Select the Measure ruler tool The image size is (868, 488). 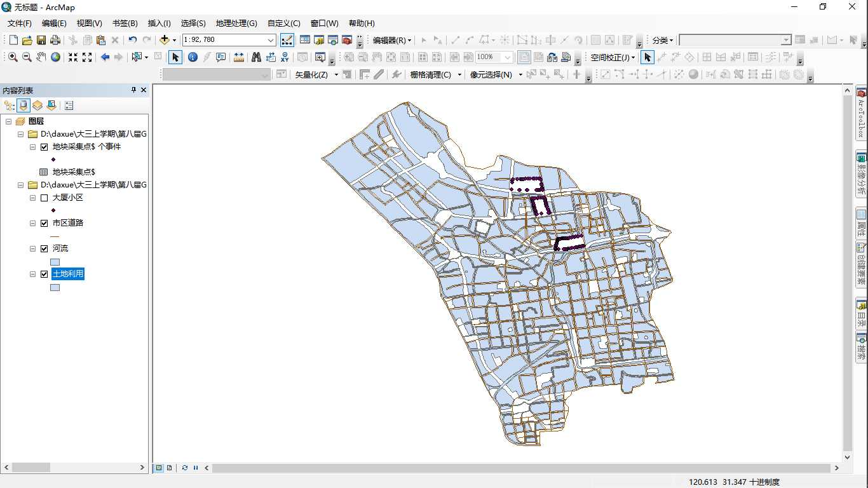(x=239, y=57)
